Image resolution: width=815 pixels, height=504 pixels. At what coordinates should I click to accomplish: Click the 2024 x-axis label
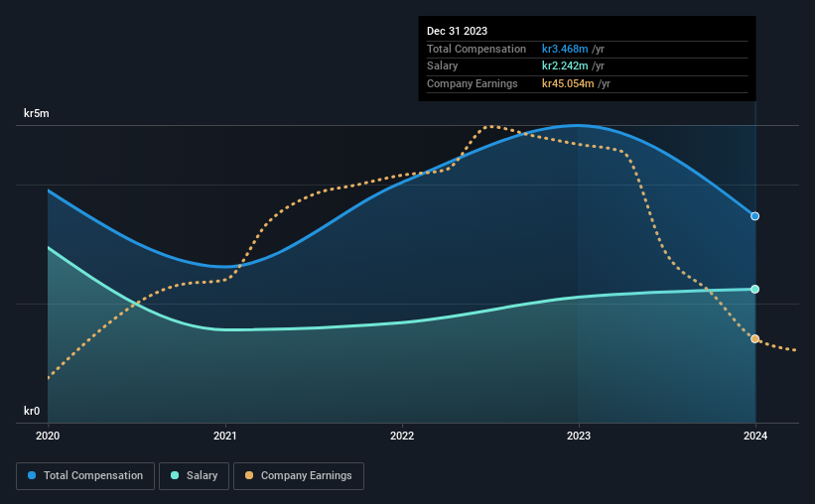[x=755, y=436]
